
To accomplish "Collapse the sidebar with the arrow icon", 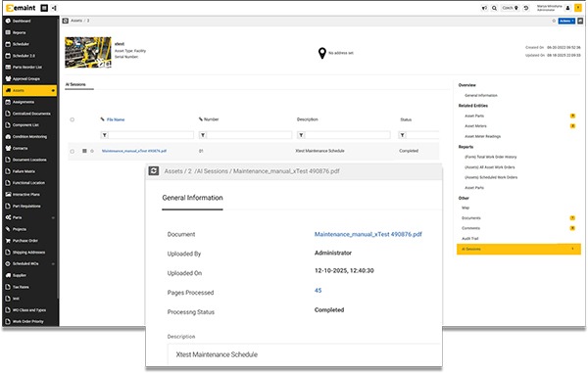I will (x=54, y=8).
